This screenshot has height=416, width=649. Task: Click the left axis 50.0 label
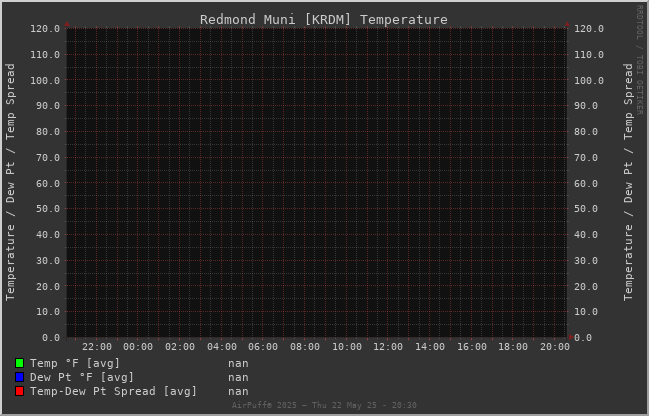click(48, 209)
